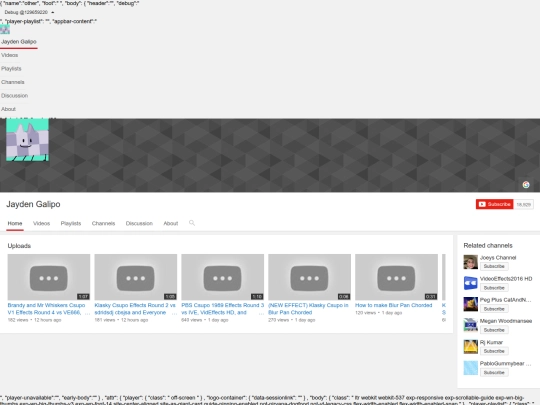
Task: Click Joeys Channel avatar icon
Action: (x=470, y=262)
